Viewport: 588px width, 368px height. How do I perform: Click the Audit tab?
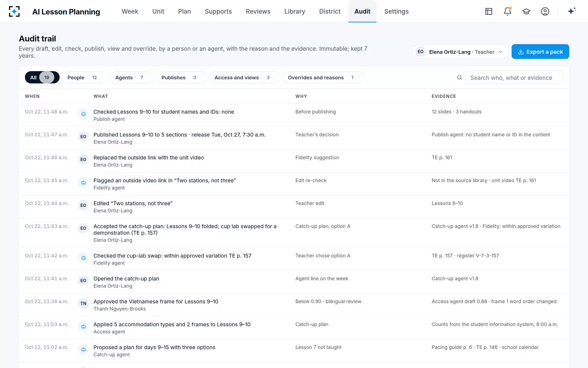[x=362, y=11]
